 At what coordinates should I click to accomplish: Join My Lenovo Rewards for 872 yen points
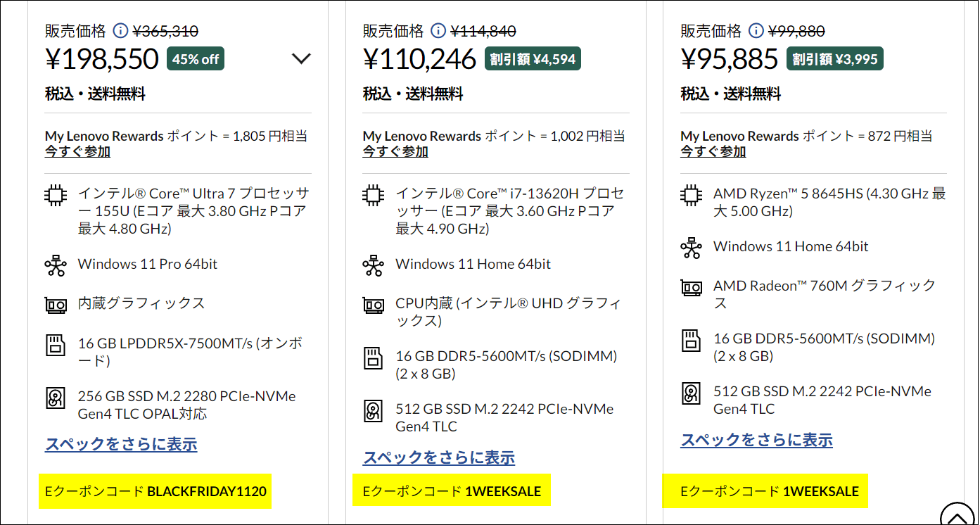coord(713,151)
